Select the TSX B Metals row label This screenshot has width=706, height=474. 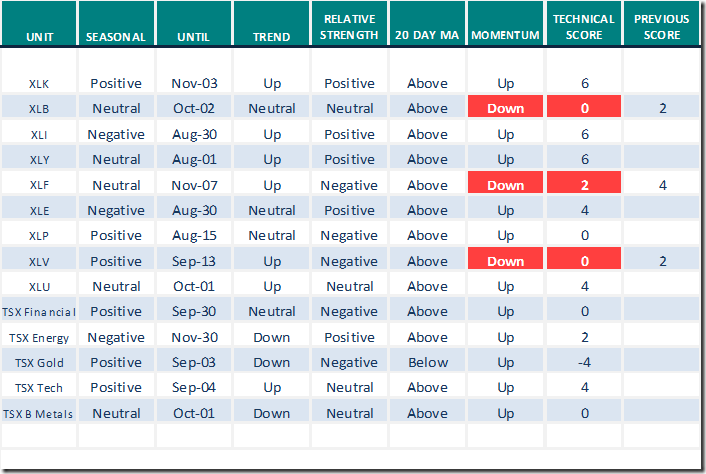38,413
